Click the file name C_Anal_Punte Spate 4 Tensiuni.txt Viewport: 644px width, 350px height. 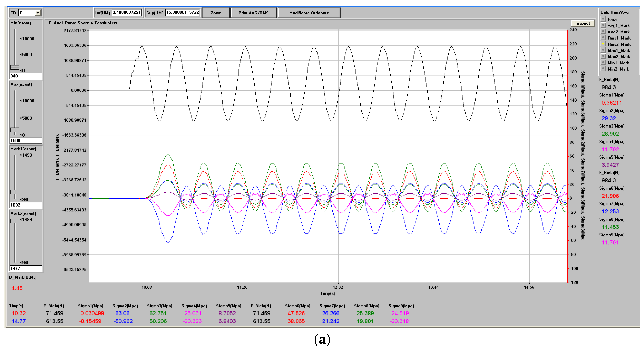point(83,23)
